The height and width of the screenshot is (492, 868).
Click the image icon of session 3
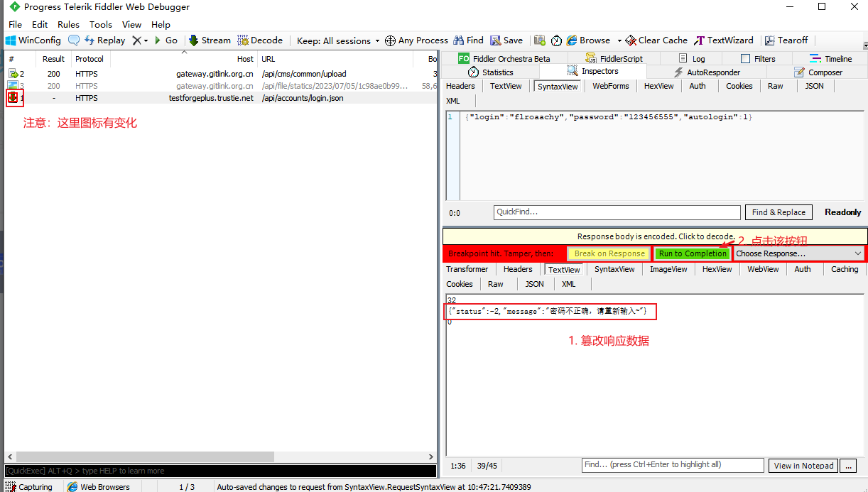click(12, 86)
